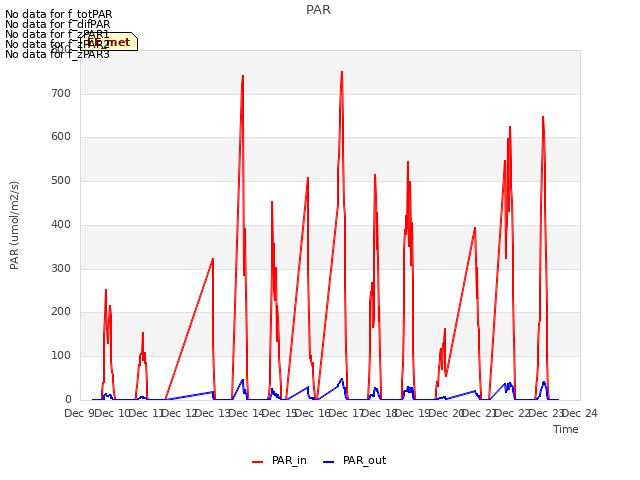Click the Time x-axis label
The width and height of the screenshot is (640, 480).
click(566, 429)
